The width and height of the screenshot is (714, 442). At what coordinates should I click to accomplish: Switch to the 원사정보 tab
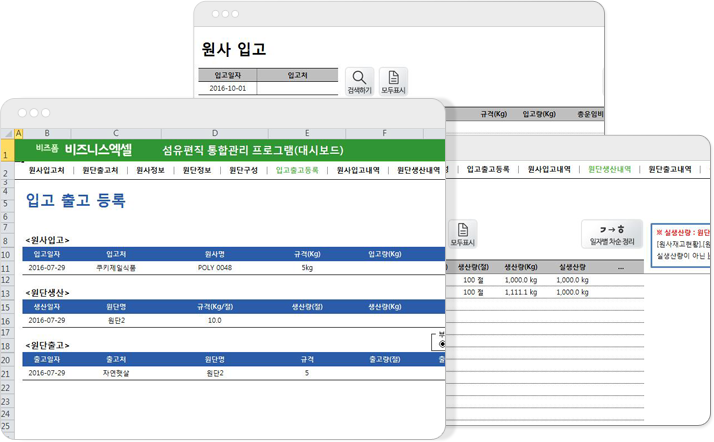(x=150, y=170)
